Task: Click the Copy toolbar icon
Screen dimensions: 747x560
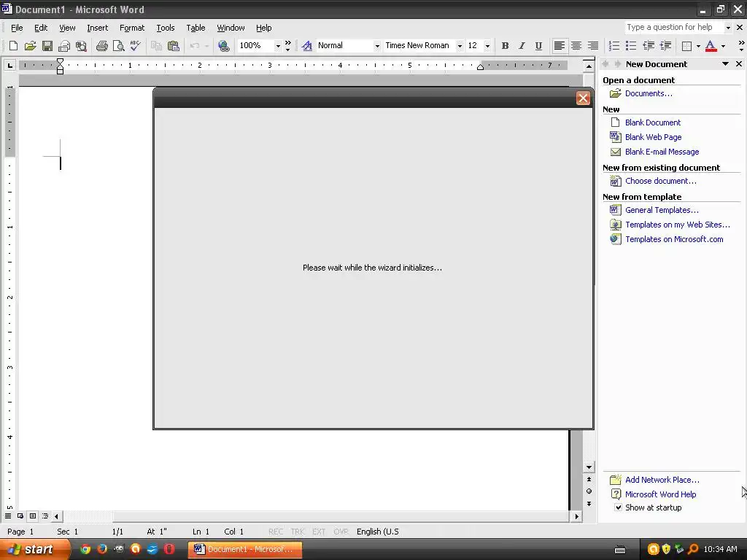Action: coord(156,46)
